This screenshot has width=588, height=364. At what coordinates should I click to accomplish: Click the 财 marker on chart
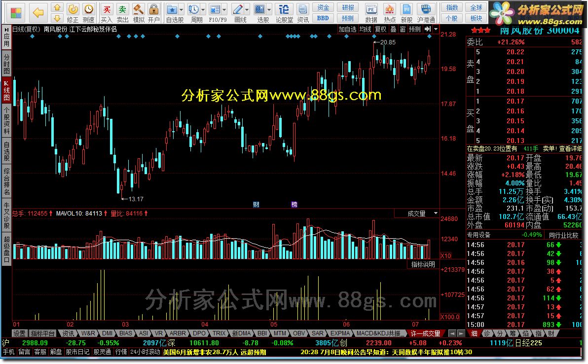click(256, 204)
